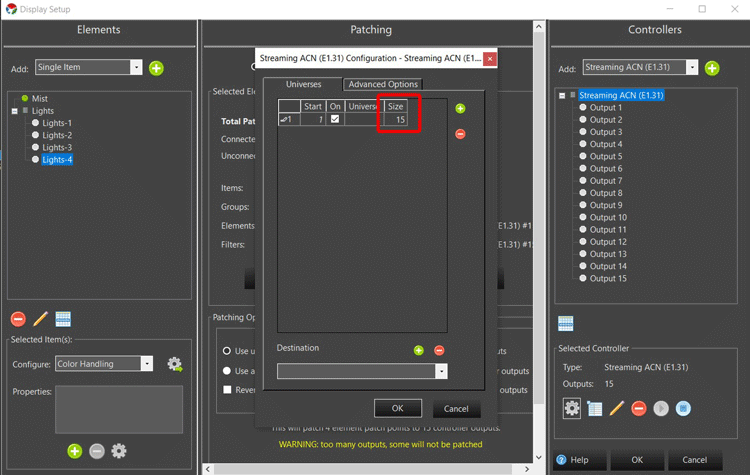The image size is (750, 475).
Task: Click green add controller button beside Streaming ACN dropdown
Action: point(712,68)
